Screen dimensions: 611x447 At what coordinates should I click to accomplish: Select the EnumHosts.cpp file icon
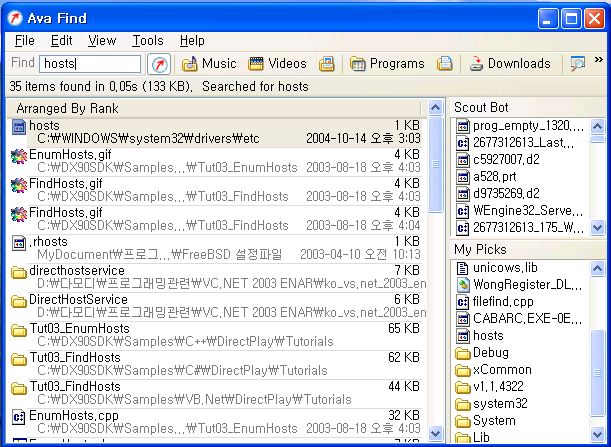pyautogui.click(x=19, y=417)
